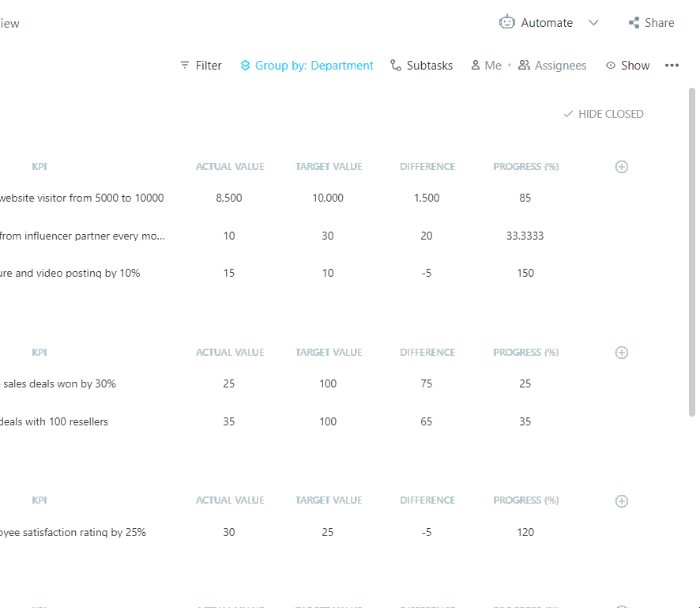Open the Show options menu
Image resolution: width=700 pixels, height=608 pixels.
pos(627,66)
